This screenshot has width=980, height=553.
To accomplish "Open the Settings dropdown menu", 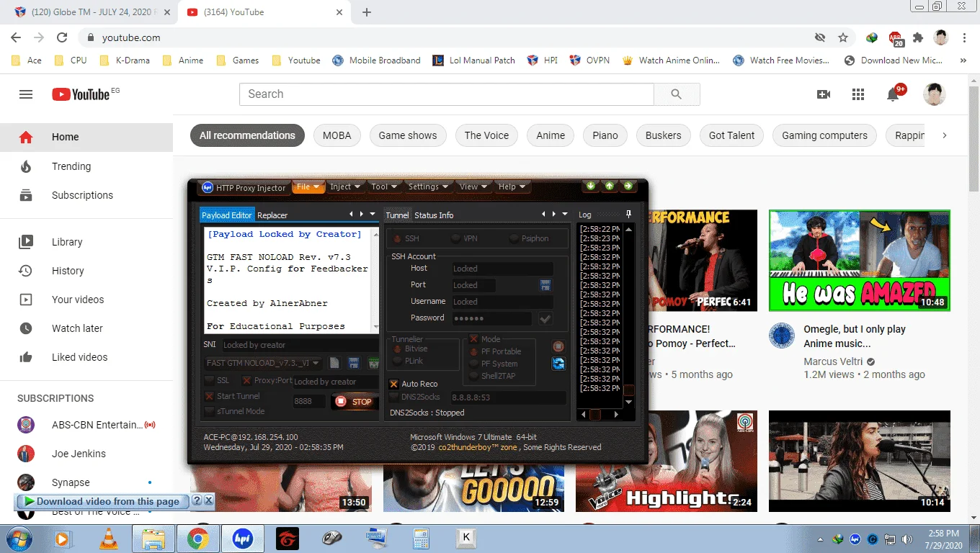I will click(428, 187).
